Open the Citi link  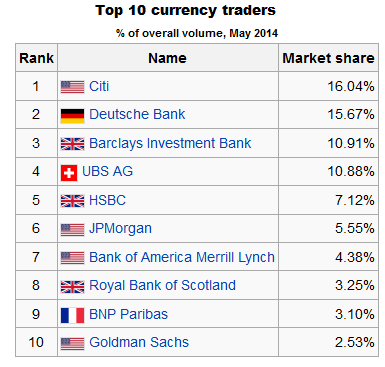coord(99,86)
